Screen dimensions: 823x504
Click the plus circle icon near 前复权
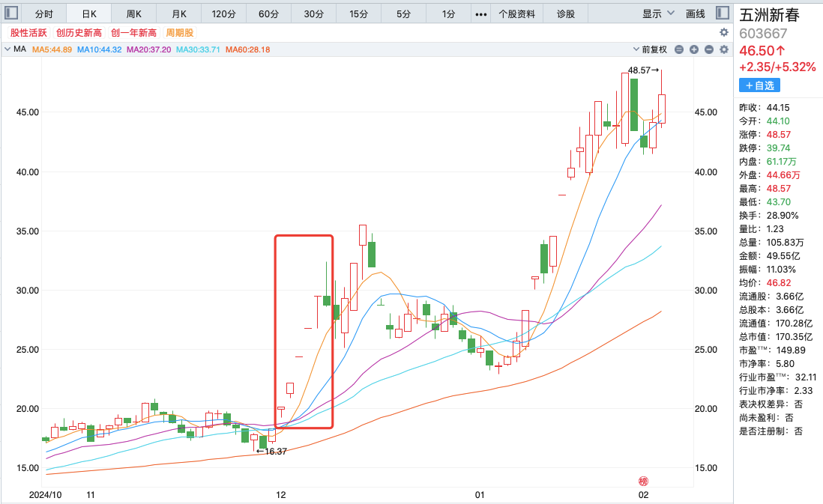tap(693, 49)
